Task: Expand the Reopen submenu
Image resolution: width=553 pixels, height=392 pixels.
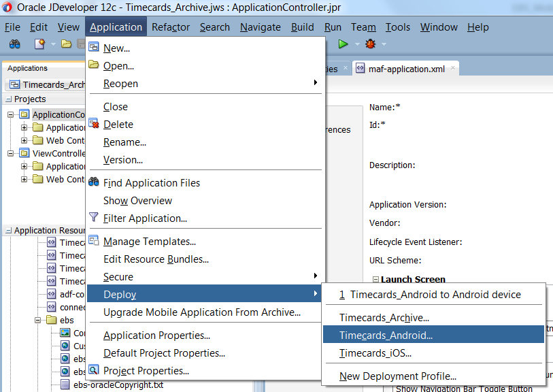Action: (204, 84)
